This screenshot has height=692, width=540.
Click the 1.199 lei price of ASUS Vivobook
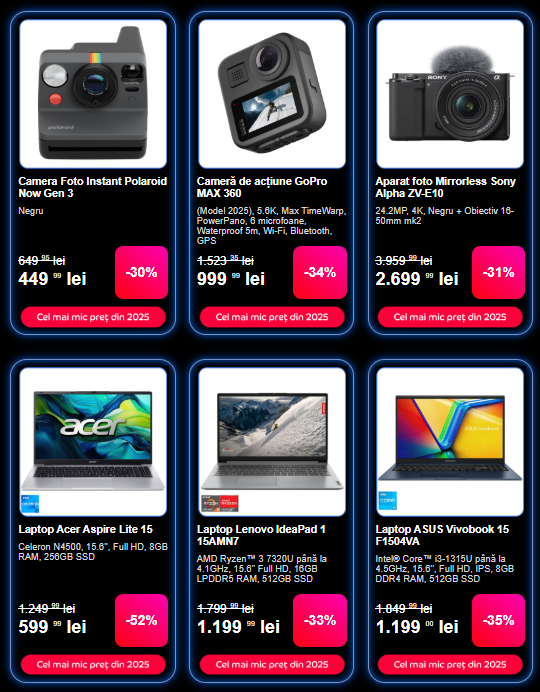pyautogui.click(x=417, y=627)
